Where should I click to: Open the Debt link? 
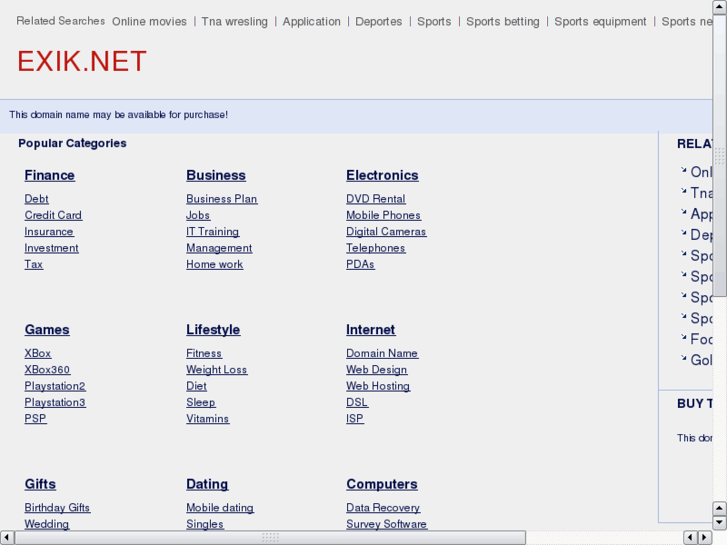pos(37,199)
